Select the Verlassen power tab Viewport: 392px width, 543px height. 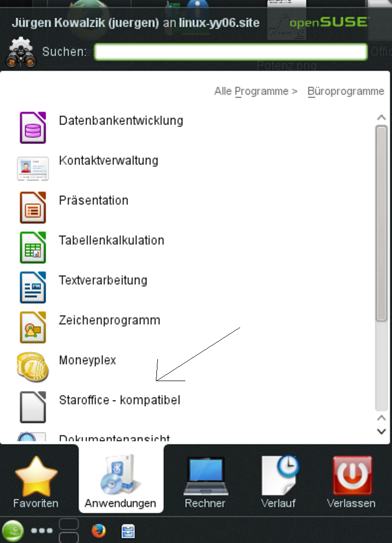[x=351, y=482]
